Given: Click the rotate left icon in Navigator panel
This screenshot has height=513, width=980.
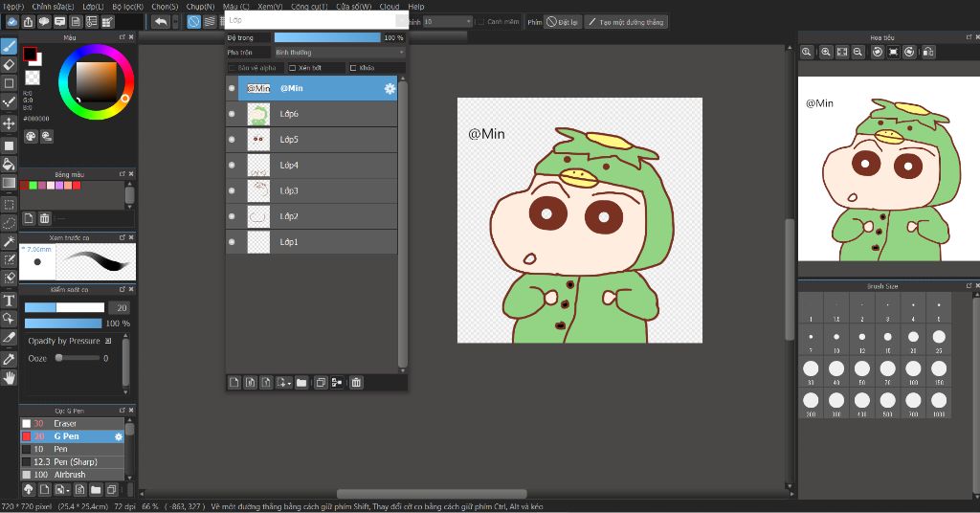Looking at the screenshot, I should click(878, 52).
